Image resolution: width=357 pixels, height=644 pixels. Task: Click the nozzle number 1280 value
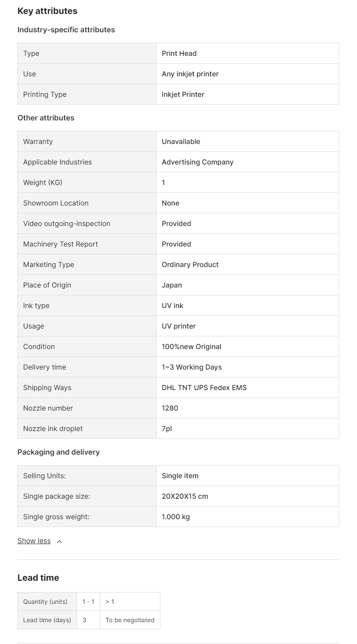pyautogui.click(x=170, y=408)
